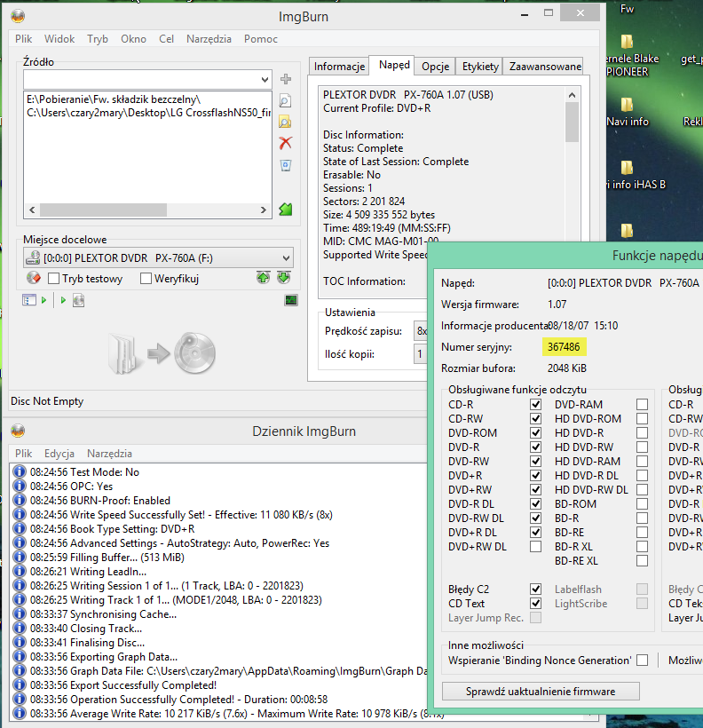Open the Plik menu in ImgBurn

coord(23,39)
